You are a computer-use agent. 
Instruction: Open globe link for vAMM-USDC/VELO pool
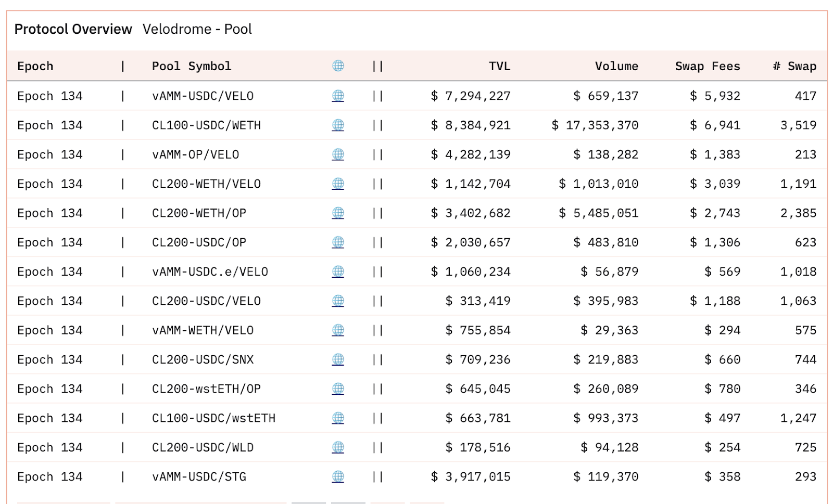coord(338,96)
